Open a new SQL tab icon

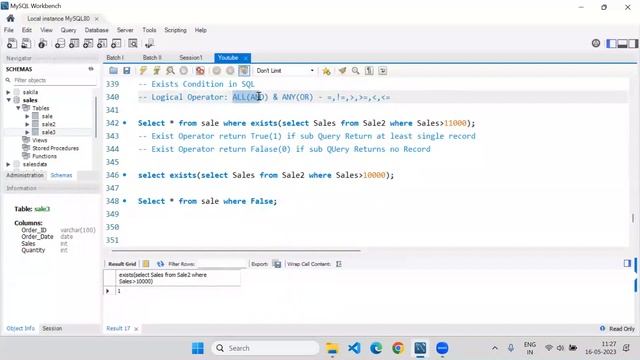12,43
